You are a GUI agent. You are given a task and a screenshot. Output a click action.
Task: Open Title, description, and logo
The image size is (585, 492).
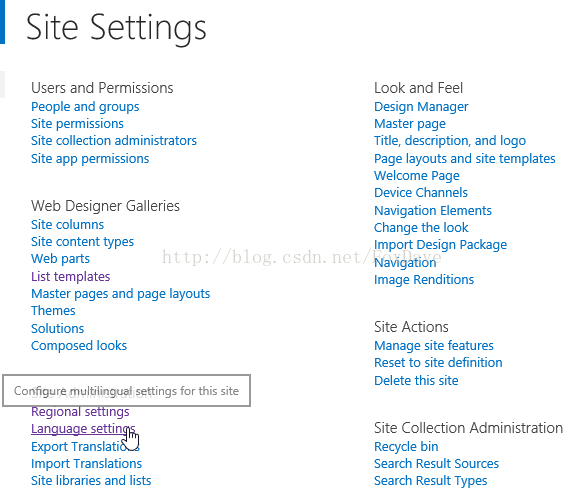450,141
